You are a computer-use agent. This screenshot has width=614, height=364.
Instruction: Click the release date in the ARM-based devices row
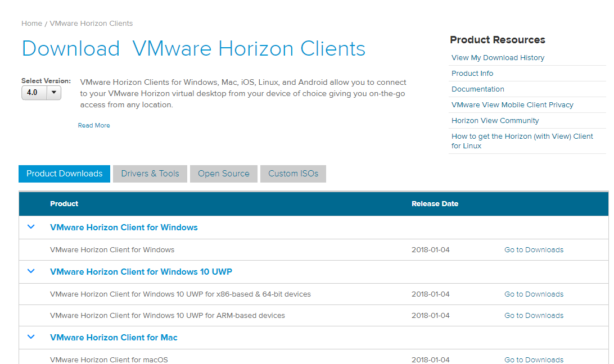(430, 316)
